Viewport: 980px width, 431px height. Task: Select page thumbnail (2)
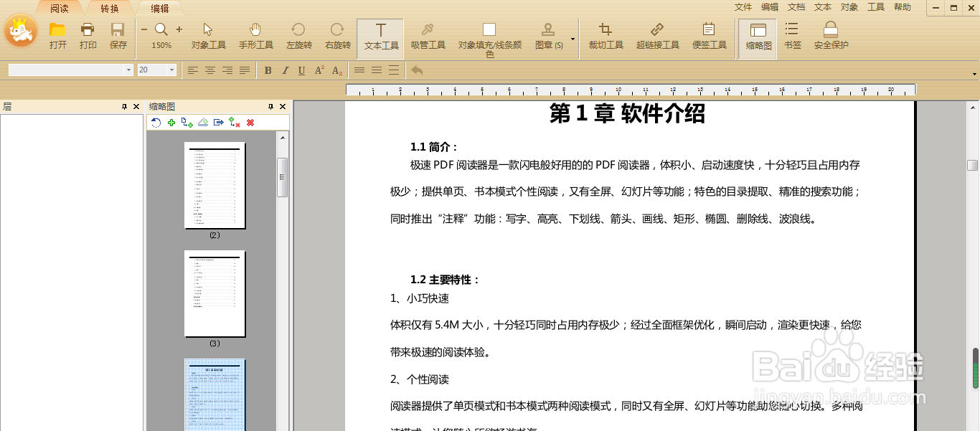215,186
